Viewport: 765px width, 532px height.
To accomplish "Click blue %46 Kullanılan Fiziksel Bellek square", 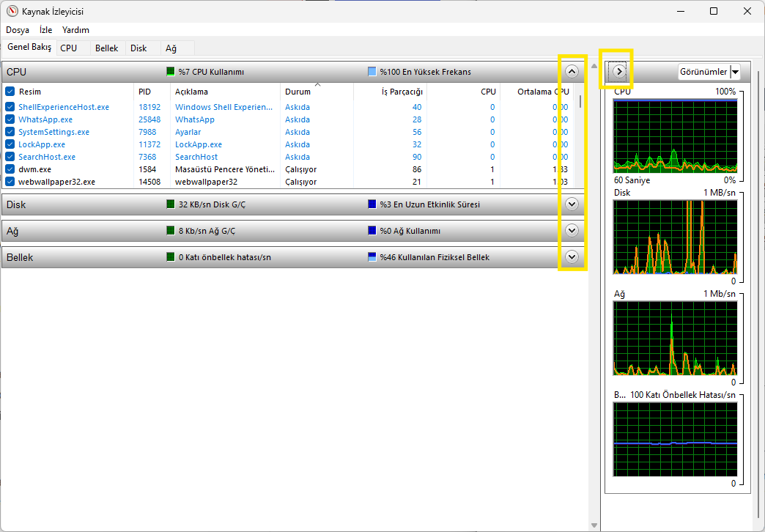I will pos(372,256).
